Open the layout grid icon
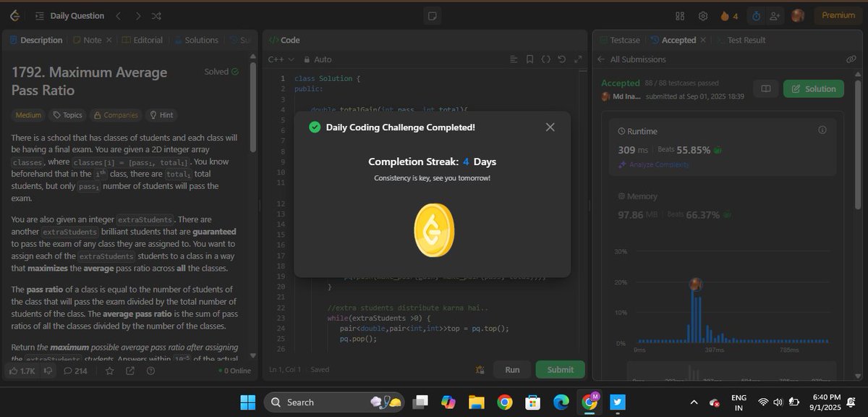 click(680, 16)
